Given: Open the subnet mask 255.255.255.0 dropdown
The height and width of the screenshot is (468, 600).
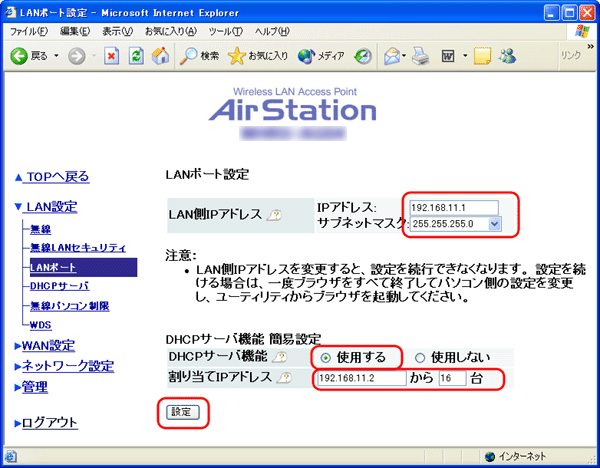Looking at the screenshot, I should 494,224.
